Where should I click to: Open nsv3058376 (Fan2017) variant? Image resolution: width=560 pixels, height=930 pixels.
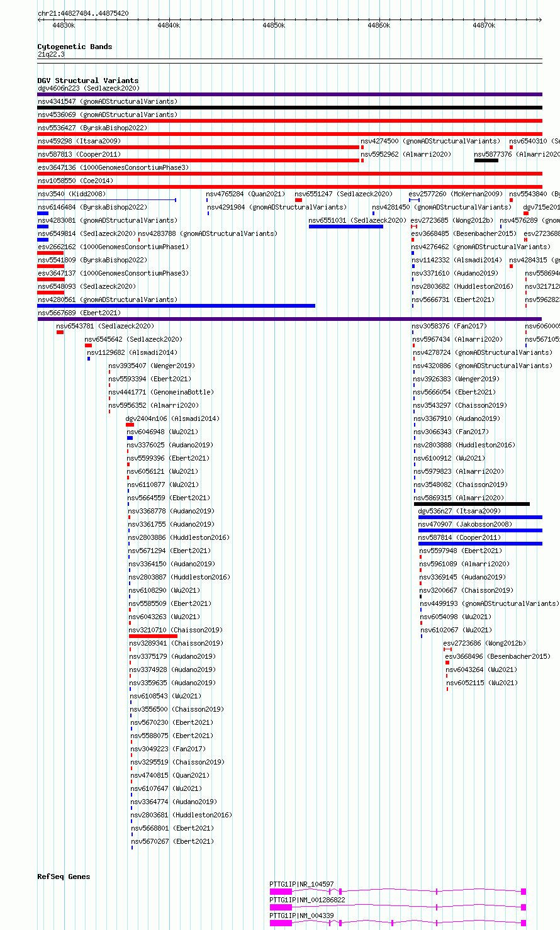[x=449, y=326]
